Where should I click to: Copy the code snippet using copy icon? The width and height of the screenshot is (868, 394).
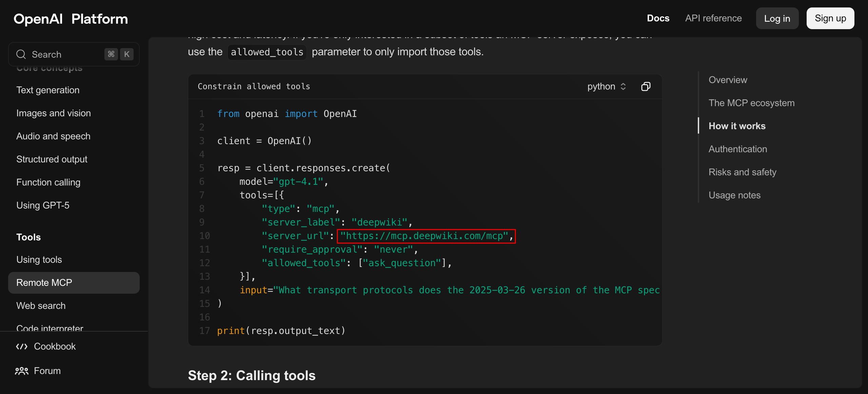click(646, 86)
